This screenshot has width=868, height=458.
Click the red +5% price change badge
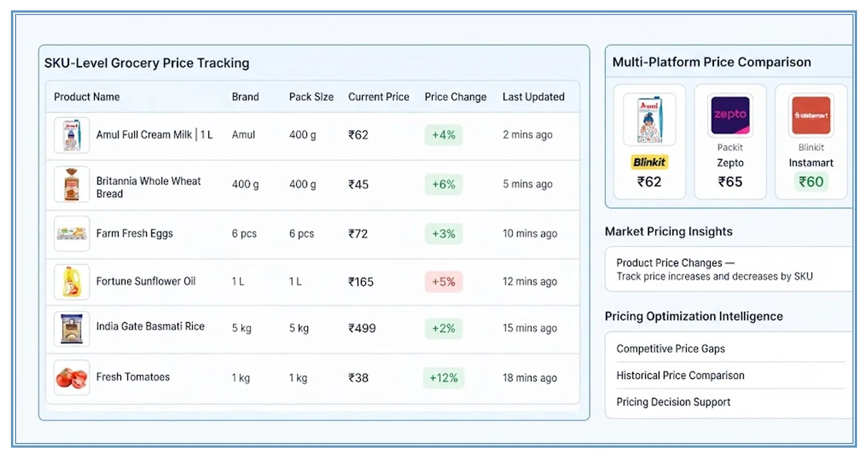[444, 282]
